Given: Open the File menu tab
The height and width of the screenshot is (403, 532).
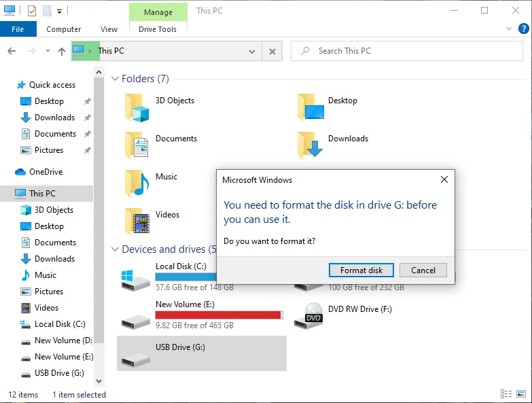Looking at the screenshot, I should [x=18, y=29].
